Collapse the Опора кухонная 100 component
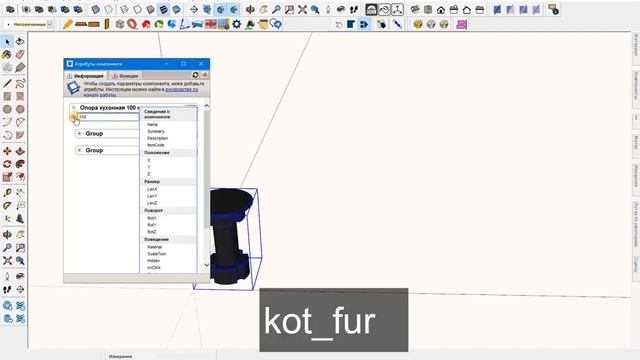Image resolution: width=640 pixels, height=360 pixels. tap(74, 108)
